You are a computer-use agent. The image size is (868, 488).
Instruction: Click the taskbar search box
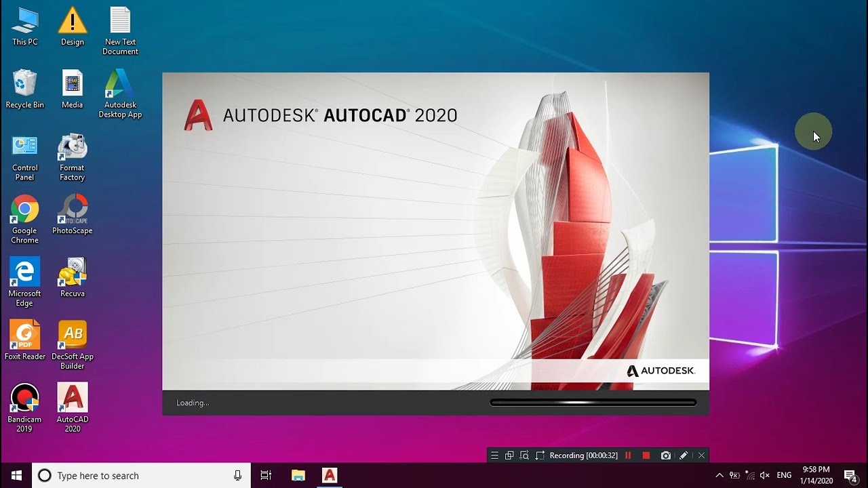[x=142, y=475]
